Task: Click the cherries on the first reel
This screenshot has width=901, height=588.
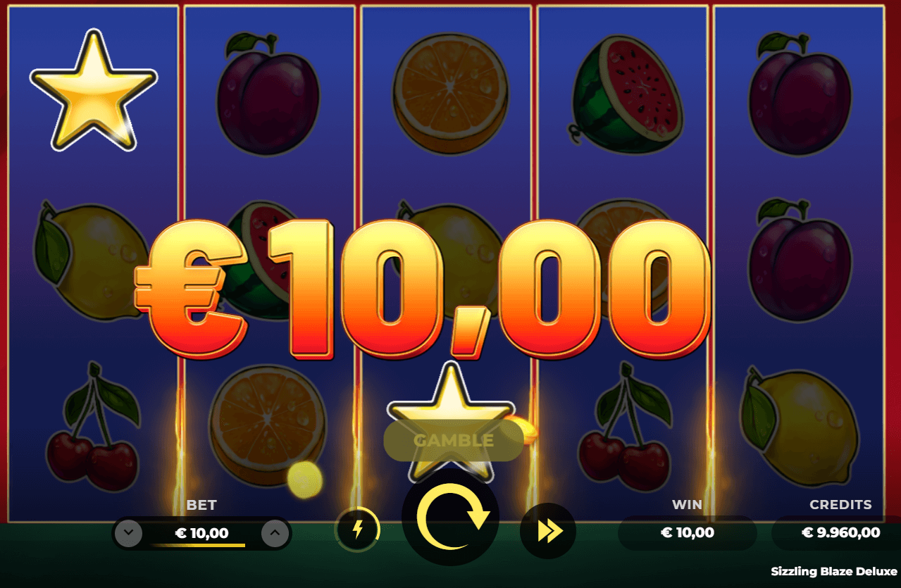Action: click(x=93, y=428)
